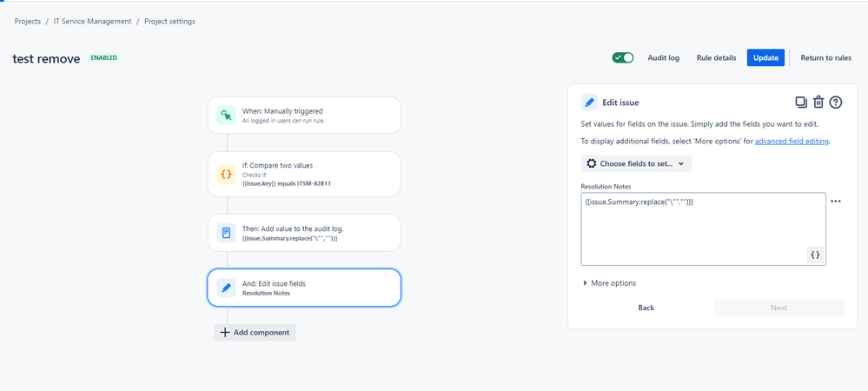This screenshot has width=868, height=391.
Task: Click the audit log action icon
Action: 226,233
